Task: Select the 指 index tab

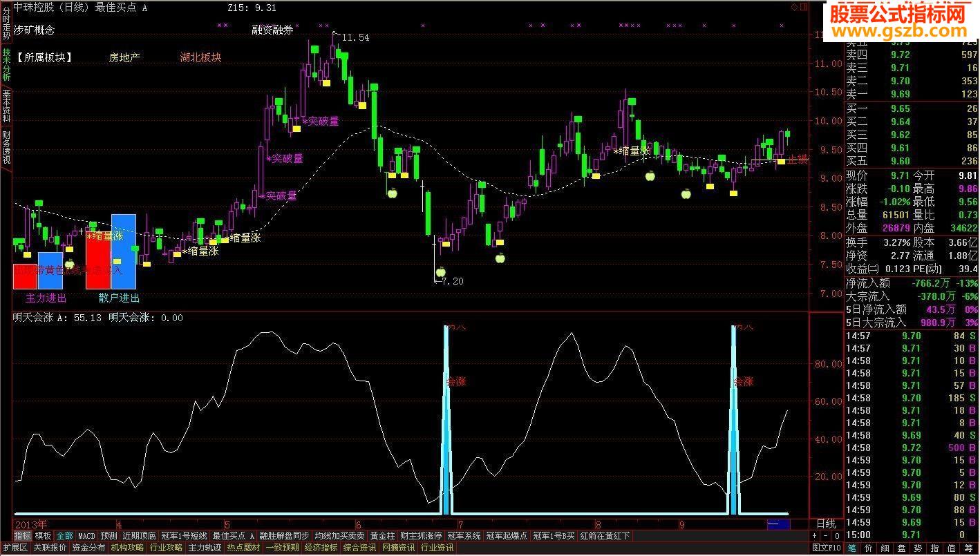Action: (936, 548)
